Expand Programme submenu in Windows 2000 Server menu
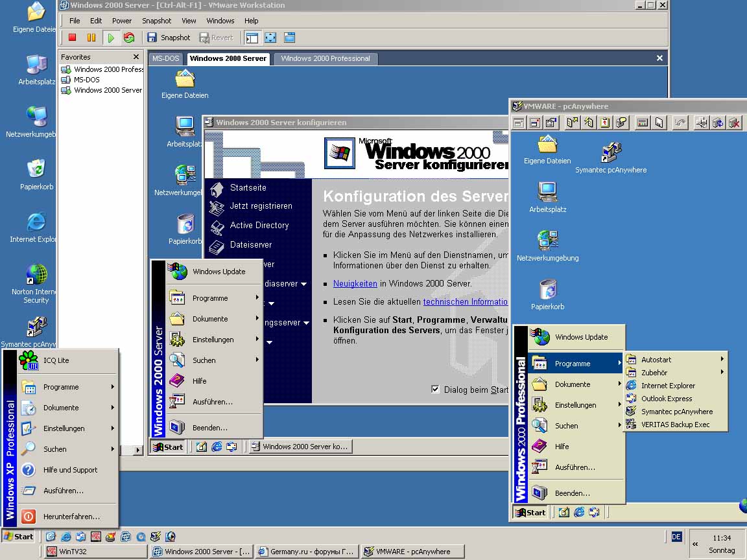This screenshot has width=747, height=560. [215, 298]
